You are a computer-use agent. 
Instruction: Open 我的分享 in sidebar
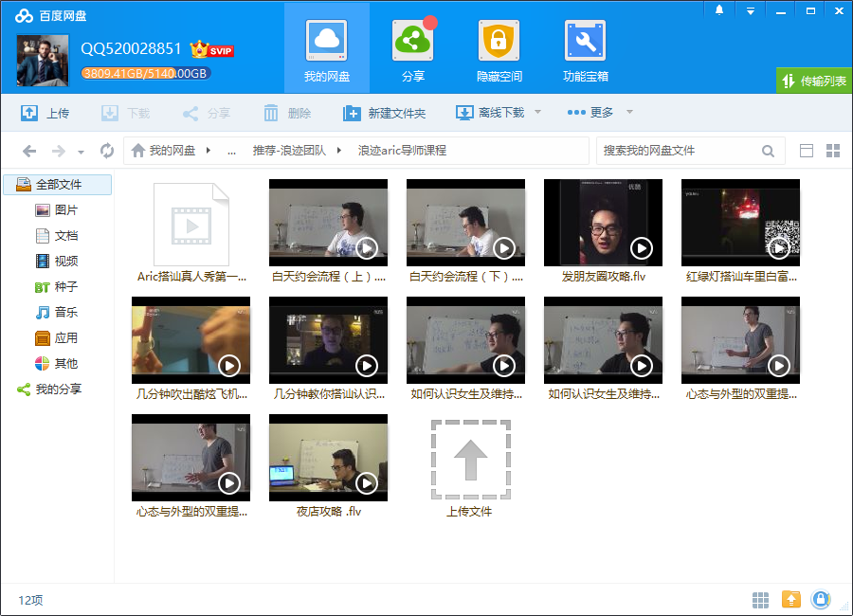pos(49,390)
